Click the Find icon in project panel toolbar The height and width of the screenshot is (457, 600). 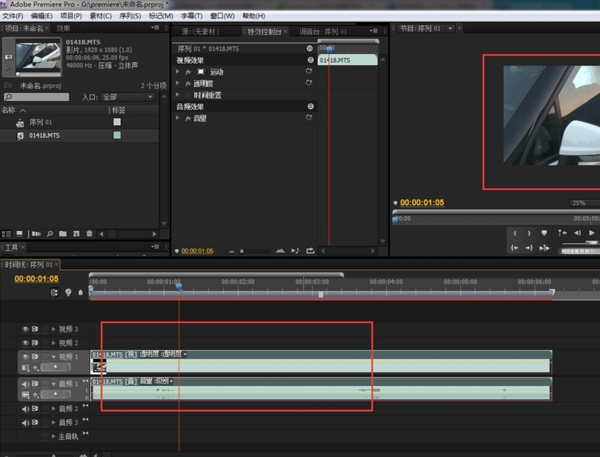tap(50, 233)
